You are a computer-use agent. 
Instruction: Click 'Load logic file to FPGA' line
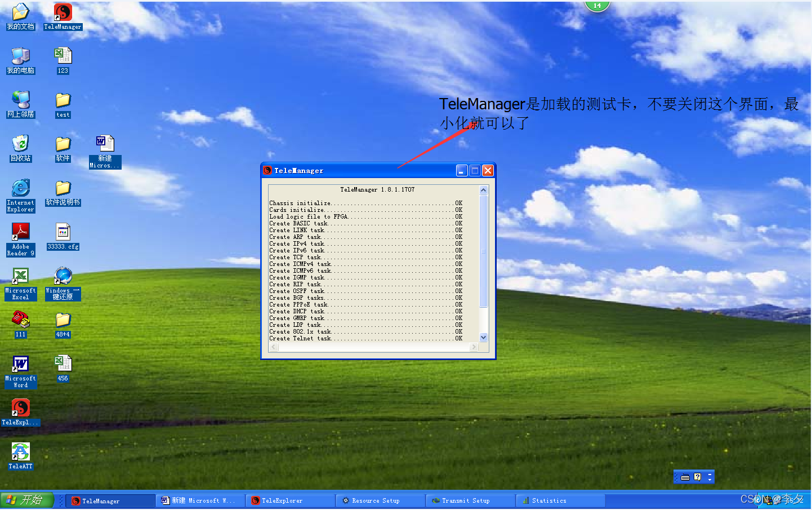(x=366, y=217)
